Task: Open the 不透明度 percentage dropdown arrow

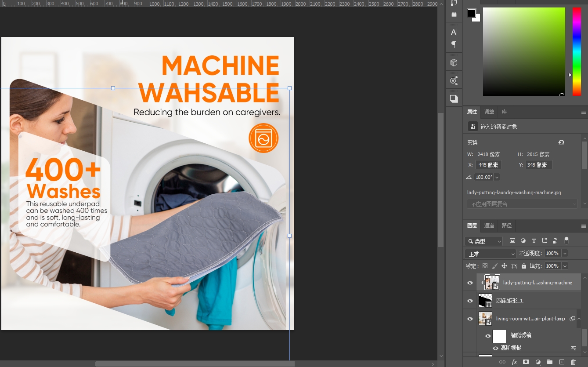Action: click(x=565, y=253)
